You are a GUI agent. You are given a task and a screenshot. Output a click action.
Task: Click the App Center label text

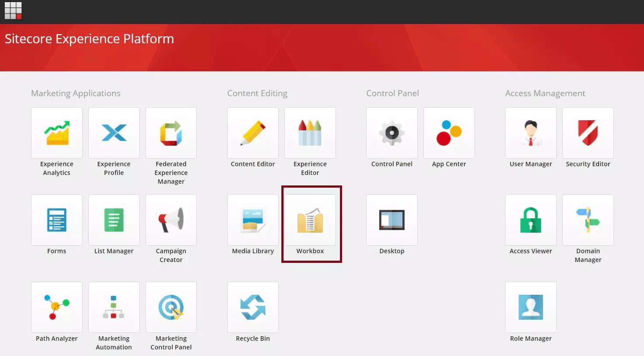tap(449, 164)
